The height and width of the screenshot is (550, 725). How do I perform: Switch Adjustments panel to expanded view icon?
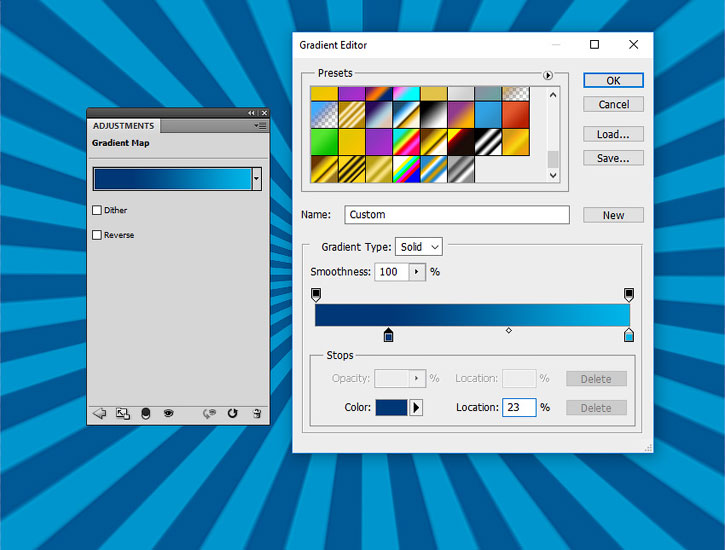(x=123, y=413)
